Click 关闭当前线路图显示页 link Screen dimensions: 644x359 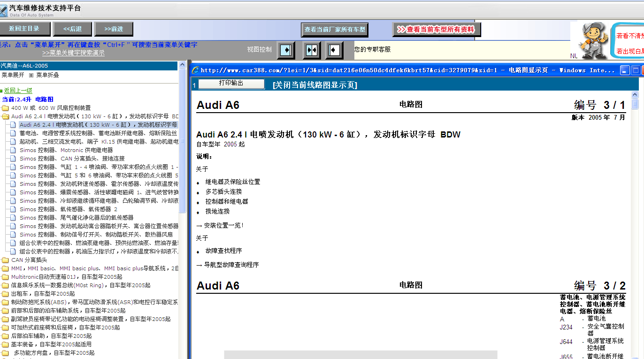[315, 85]
